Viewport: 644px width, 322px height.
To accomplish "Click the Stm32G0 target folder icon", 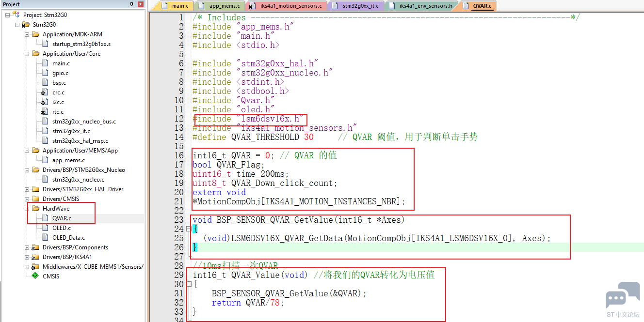I will [26, 25].
